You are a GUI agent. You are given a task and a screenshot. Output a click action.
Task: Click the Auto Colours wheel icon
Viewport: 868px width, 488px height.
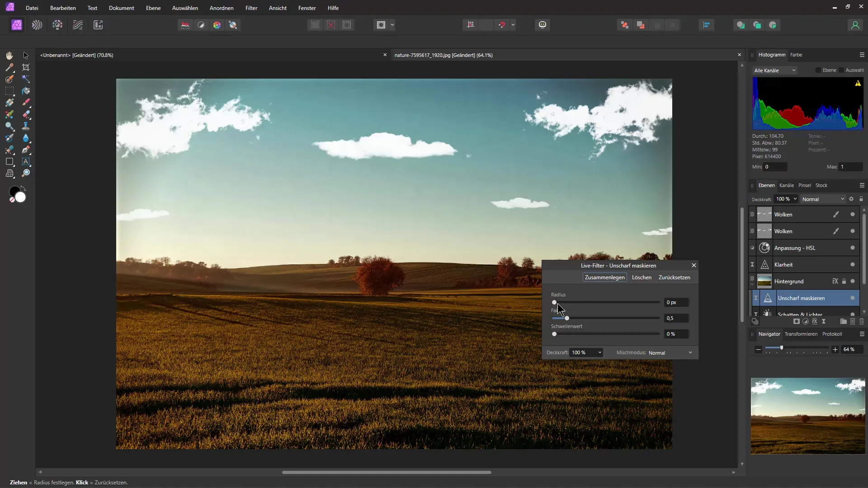[x=217, y=25]
